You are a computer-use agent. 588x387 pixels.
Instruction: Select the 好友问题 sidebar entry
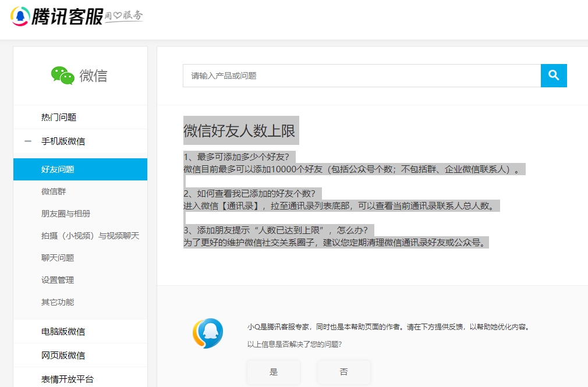[x=80, y=169]
